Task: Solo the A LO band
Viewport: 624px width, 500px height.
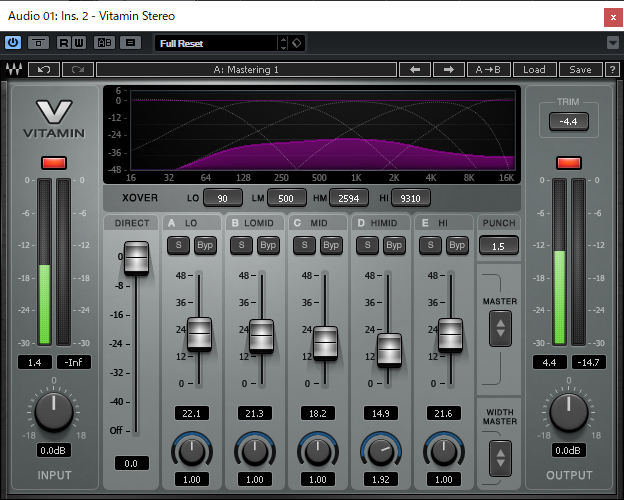Action: click(178, 245)
